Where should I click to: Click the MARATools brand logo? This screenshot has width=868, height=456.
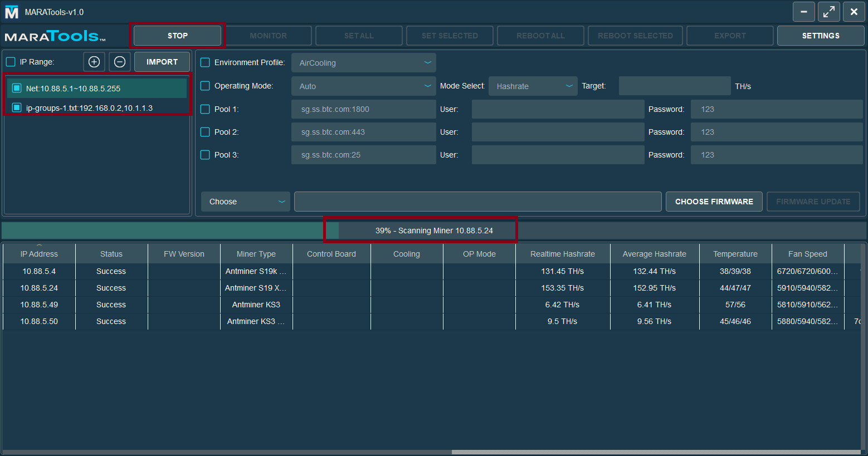coord(55,36)
